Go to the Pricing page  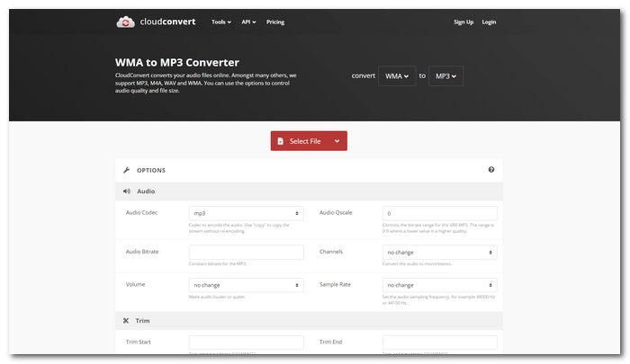click(x=275, y=22)
